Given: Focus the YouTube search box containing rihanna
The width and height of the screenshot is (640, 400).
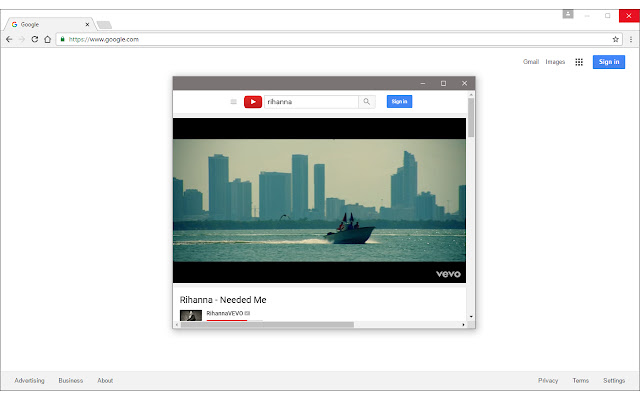Looking at the screenshot, I should (x=311, y=102).
